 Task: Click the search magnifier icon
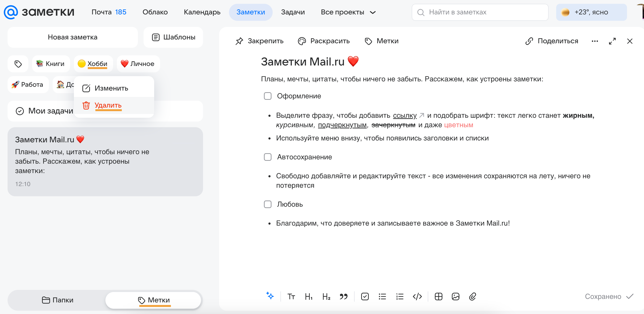coord(421,12)
